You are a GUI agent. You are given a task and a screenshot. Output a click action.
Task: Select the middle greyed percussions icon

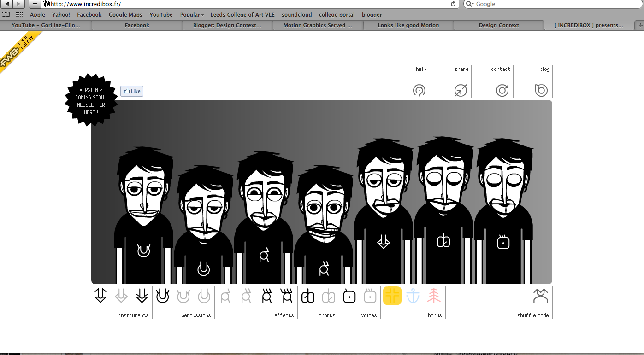pos(183,296)
